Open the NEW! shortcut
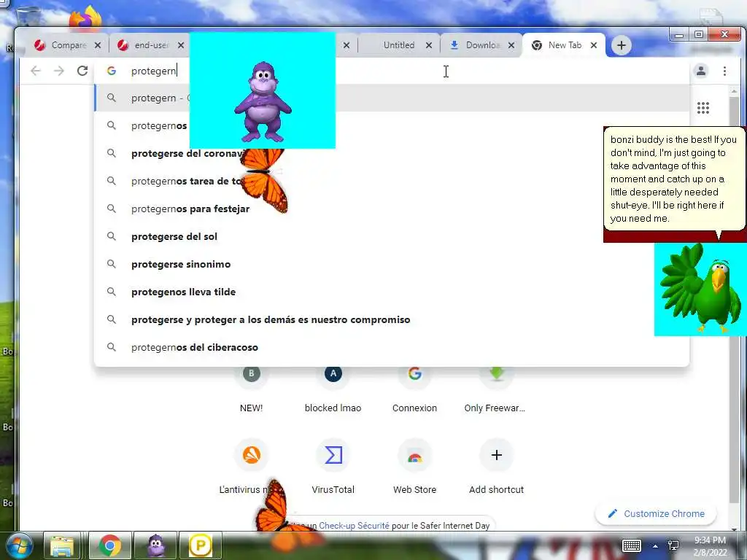The image size is (747, 560). tap(251, 388)
